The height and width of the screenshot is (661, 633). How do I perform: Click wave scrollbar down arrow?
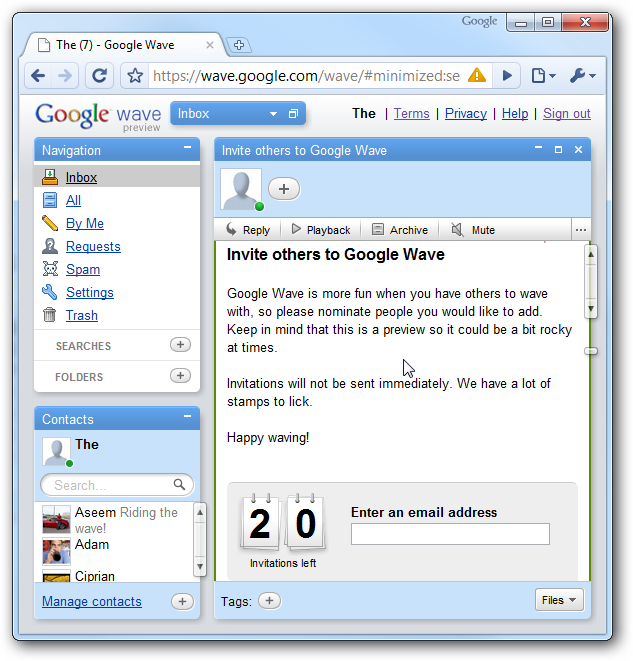click(x=591, y=309)
